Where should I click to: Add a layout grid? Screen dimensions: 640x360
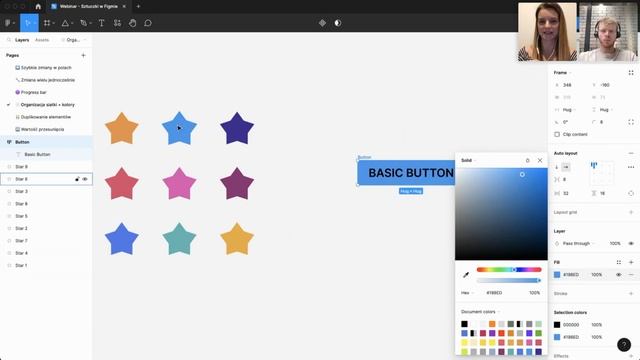(631, 212)
